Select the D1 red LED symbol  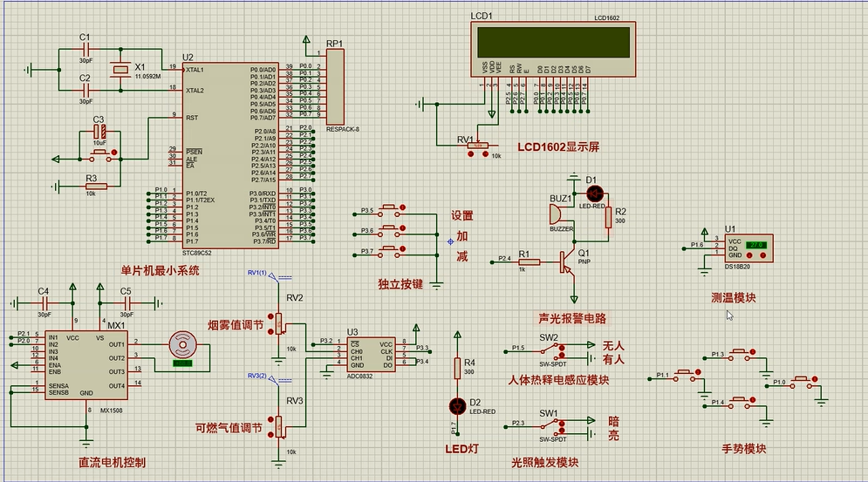[x=594, y=192]
